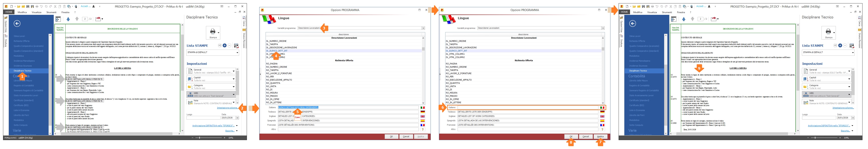This screenshot has width=868, height=149.
Task: Click the German flag in the first Opzioni dialog's Tedesco row
Action: (423, 112)
